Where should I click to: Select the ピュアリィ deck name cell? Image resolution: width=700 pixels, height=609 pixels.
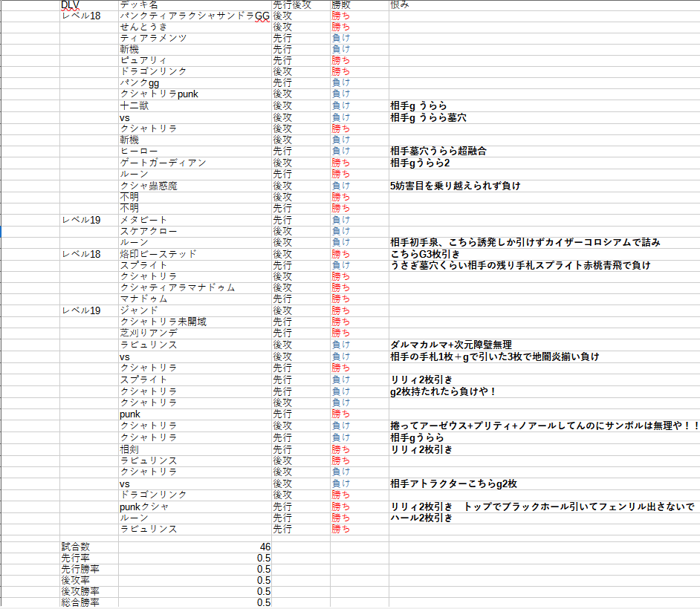pos(195,61)
